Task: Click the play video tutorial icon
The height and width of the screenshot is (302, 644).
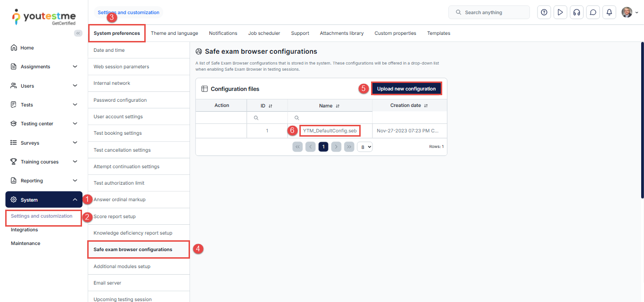Action: 560,13
